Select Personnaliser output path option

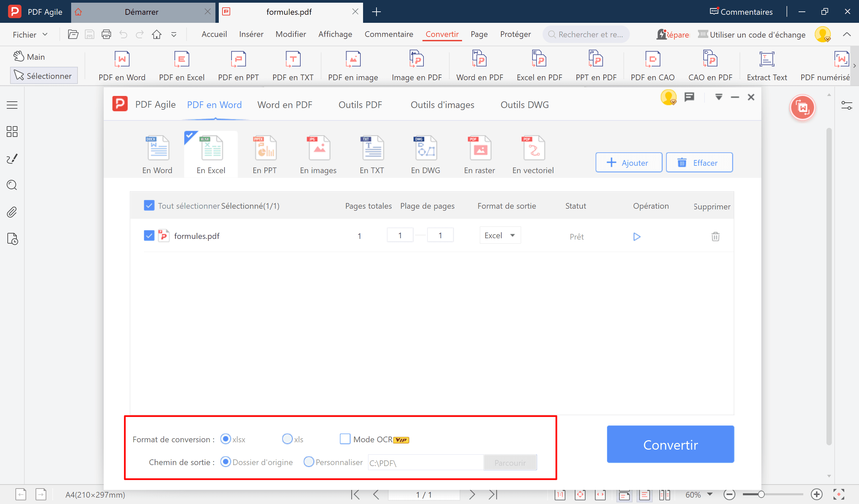tap(308, 462)
